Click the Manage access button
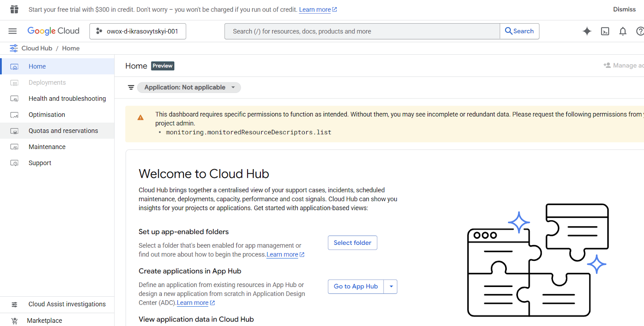644x326 pixels. click(x=623, y=65)
